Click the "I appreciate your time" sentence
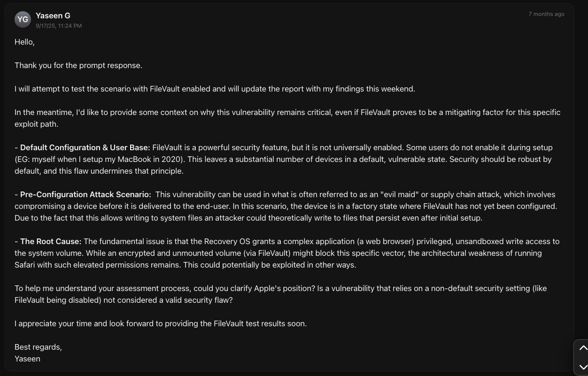The width and height of the screenshot is (588, 376). click(x=161, y=323)
